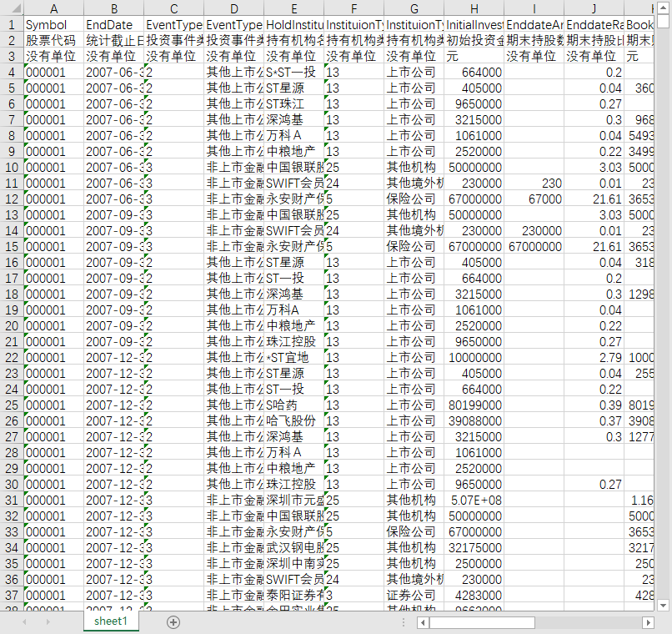Screen dimensions: 672x634
Task: Select row 37 header
Action: (12, 595)
